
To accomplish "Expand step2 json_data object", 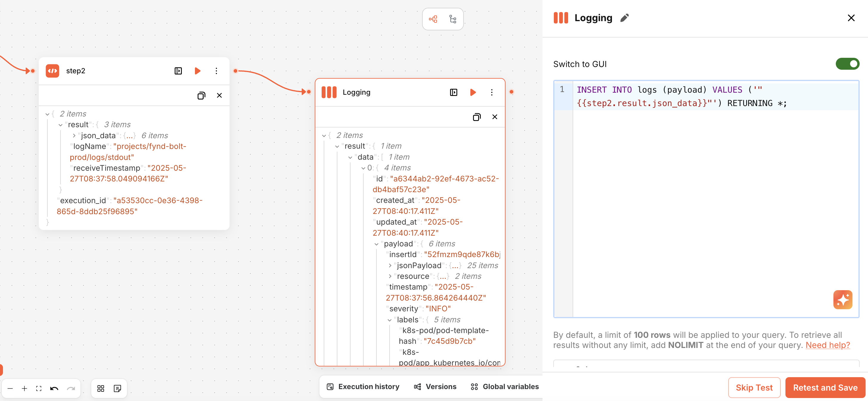I will point(74,136).
